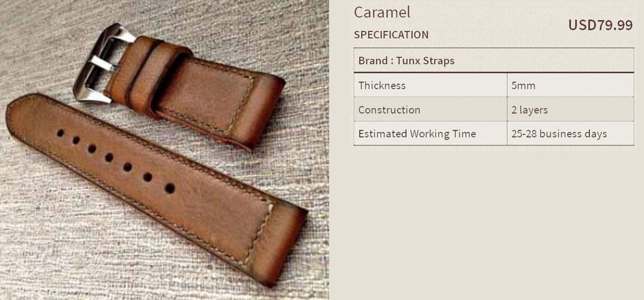This screenshot has width=644, height=300.
Task: Click the Caramel product title
Action: click(382, 13)
